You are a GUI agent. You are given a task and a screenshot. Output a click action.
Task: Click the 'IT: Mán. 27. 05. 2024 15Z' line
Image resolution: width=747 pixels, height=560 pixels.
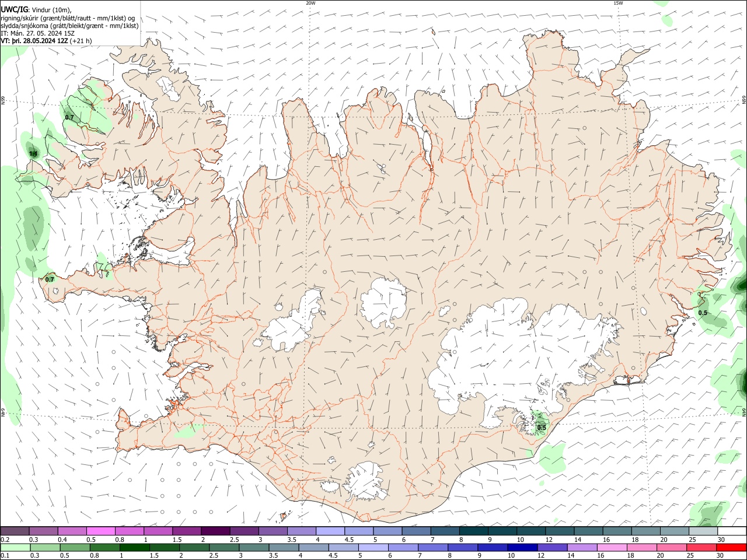coord(37,33)
